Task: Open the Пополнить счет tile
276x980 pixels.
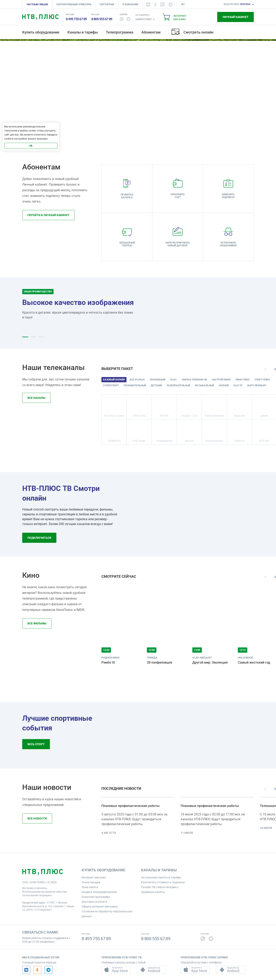Action: tap(177, 189)
